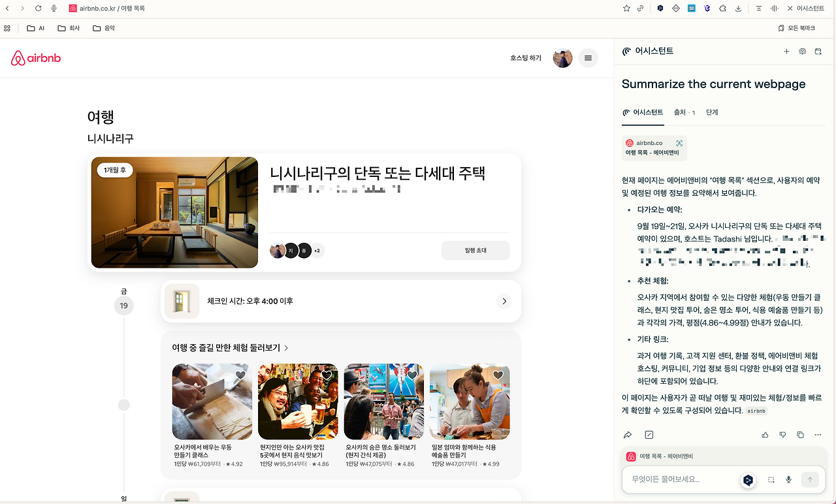Open the extensions puzzle-piece menu
This screenshot has width=836, height=504.
(x=722, y=8)
